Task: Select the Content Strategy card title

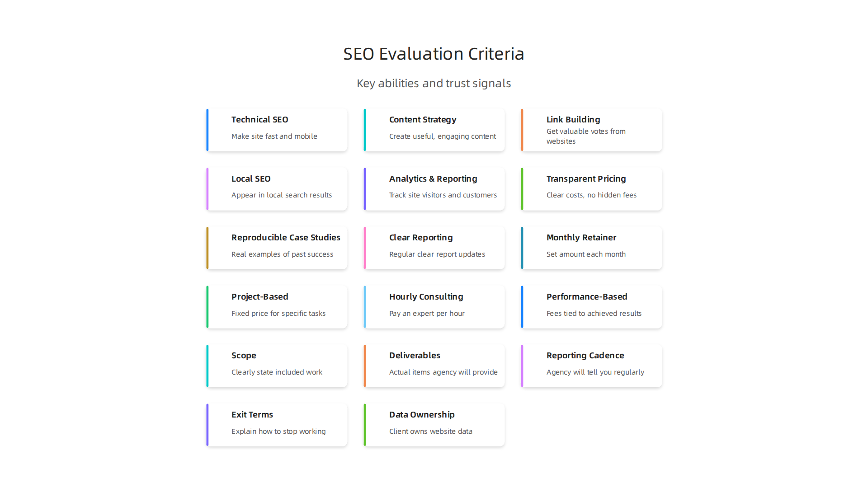Action: [423, 120]
